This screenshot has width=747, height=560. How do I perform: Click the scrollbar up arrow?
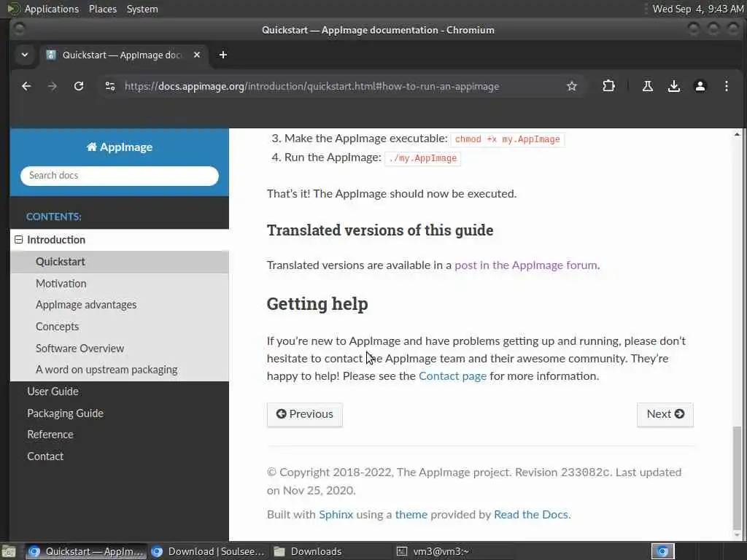tap(737, 135)
